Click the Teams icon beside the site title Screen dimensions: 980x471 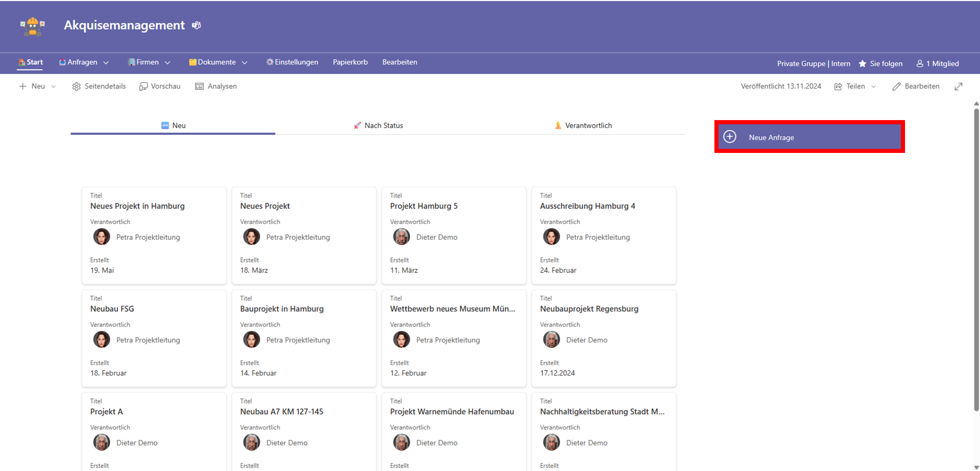(x=196, y=25)
